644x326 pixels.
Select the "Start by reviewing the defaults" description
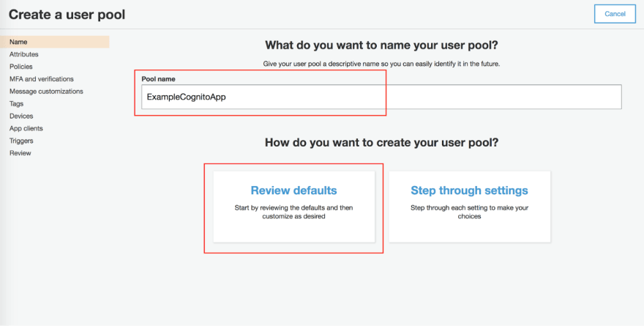point(293,212)
